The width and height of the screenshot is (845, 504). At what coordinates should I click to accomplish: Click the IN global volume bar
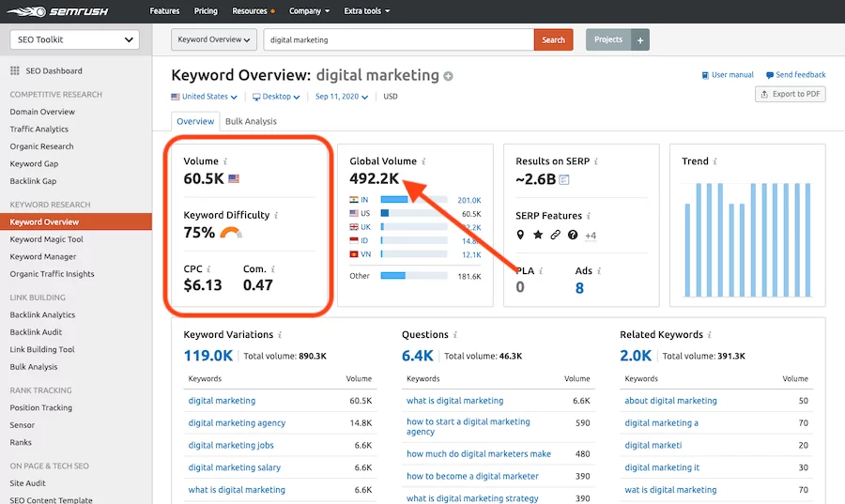[414, 200]
